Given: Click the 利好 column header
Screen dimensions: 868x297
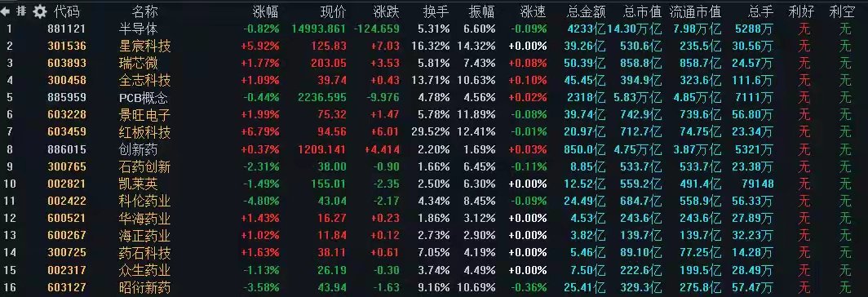Looking at the screenshot, I should pos(802,11).
